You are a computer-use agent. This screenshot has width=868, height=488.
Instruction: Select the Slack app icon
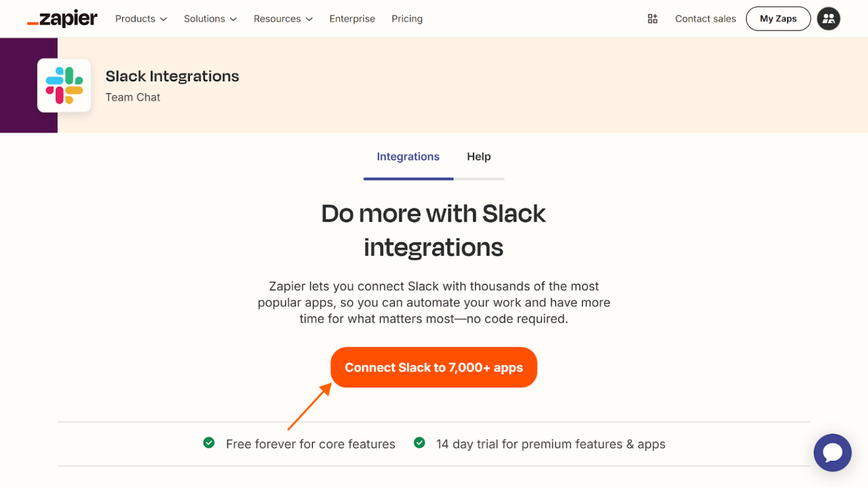(x=63, y=85)
